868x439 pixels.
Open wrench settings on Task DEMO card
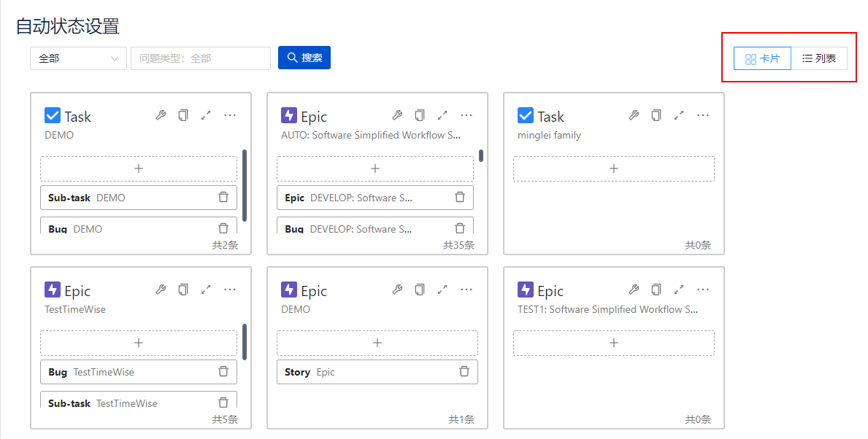tap(161, 115)
